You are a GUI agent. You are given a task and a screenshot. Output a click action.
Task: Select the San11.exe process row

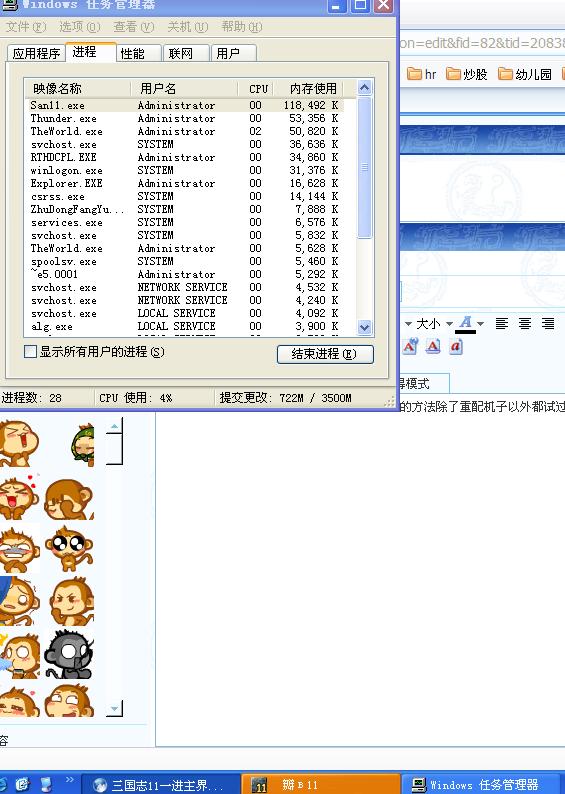pos(184,105)
